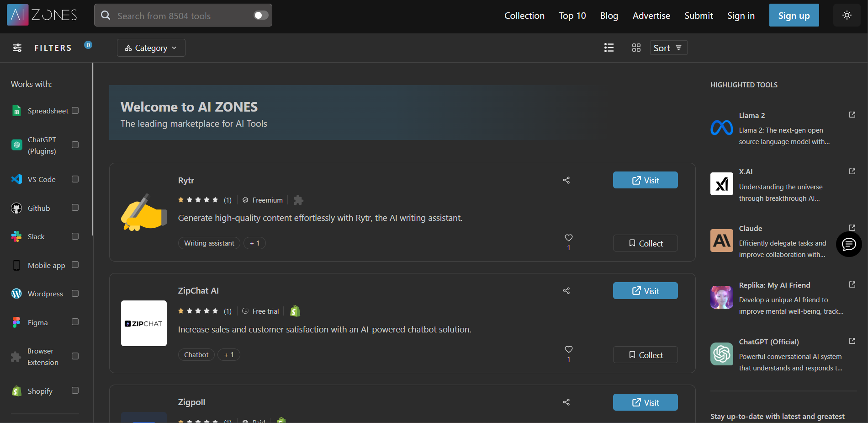Click the Sign up button
The width and height of the screenshot is (868, 423).
(x=794, y=15)
